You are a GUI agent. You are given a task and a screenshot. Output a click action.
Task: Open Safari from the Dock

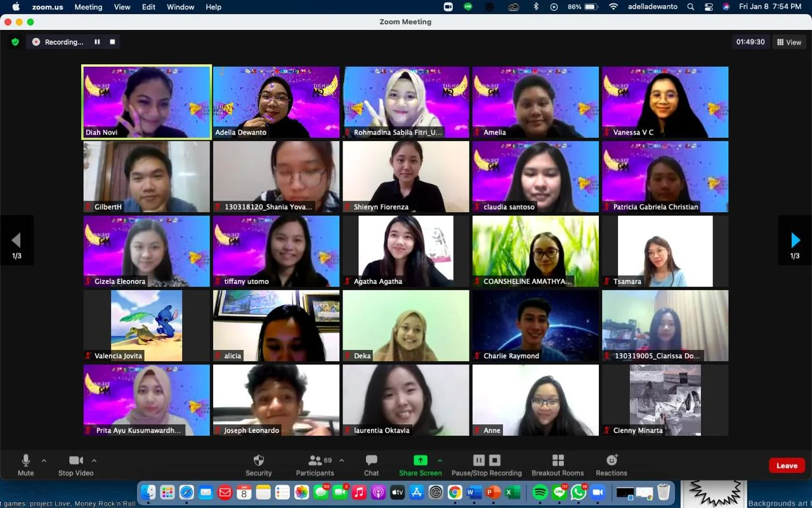pyautogui.click(x=187, y=492)
